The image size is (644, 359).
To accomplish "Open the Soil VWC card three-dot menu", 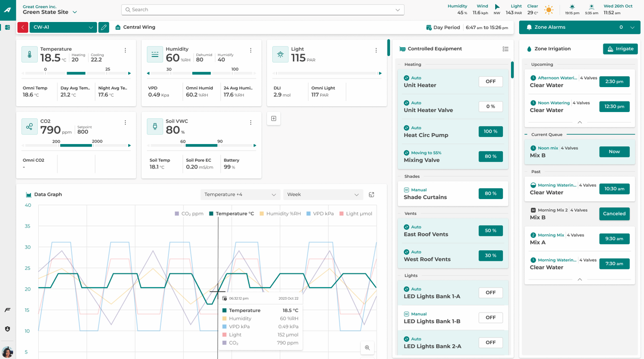I will tap(251, 123).
